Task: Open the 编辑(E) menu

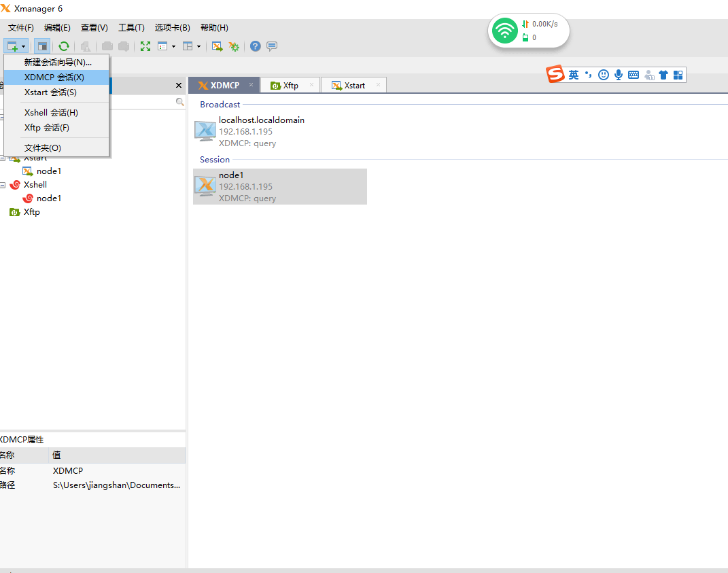Action: 57,28
